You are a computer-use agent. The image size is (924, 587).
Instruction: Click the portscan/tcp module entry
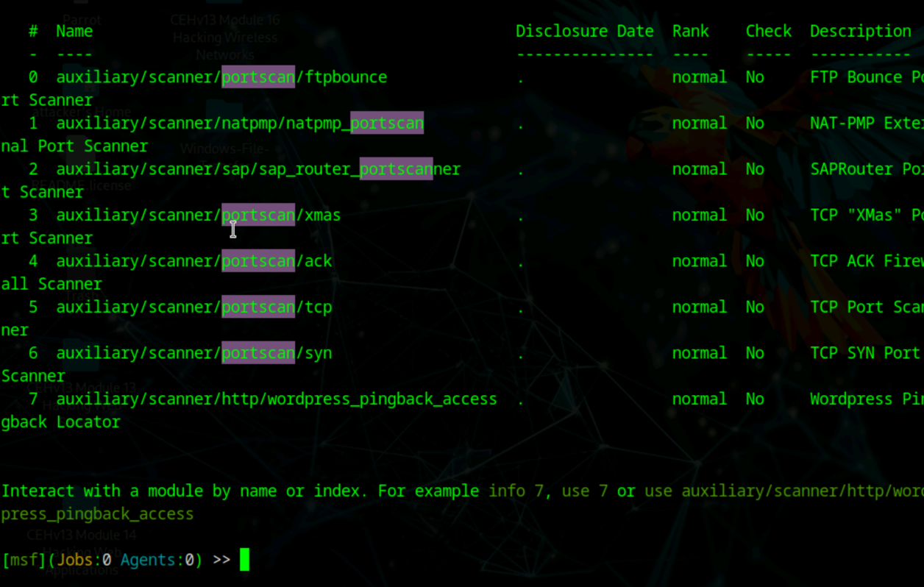click(194, 307)
